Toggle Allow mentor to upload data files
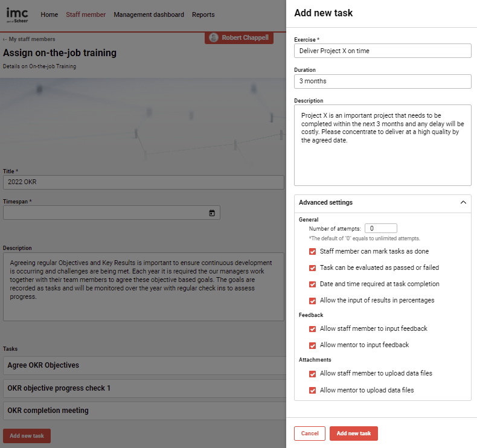 click(x=312, y=391)
